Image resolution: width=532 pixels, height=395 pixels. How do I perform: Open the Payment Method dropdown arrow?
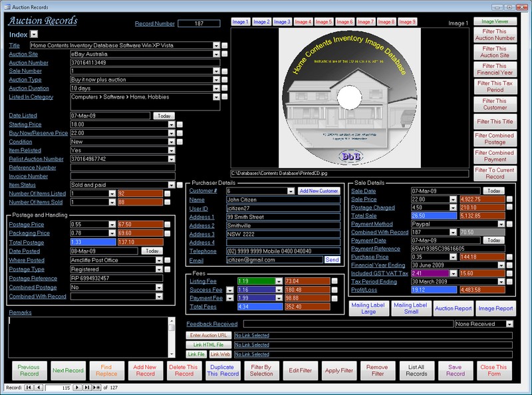pyautogui.click(x=501, y=224)
